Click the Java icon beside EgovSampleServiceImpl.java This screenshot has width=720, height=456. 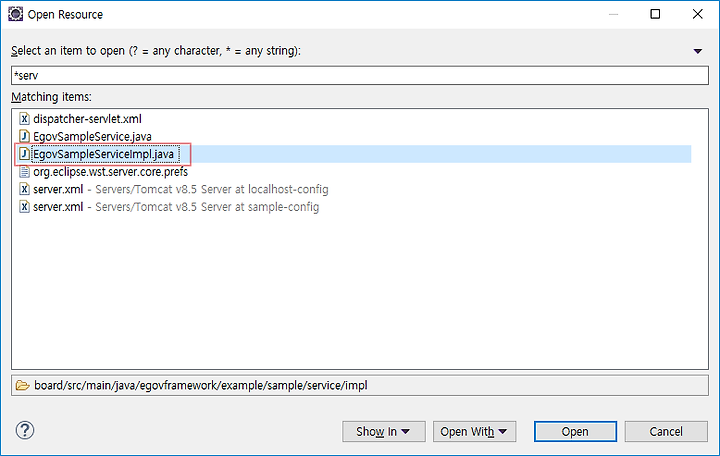coord(24,154)
